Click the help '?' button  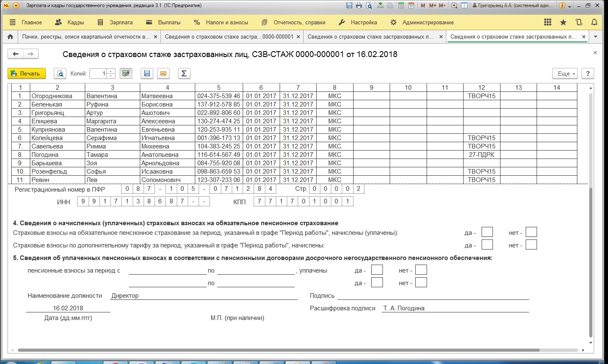tap(587, 73)
